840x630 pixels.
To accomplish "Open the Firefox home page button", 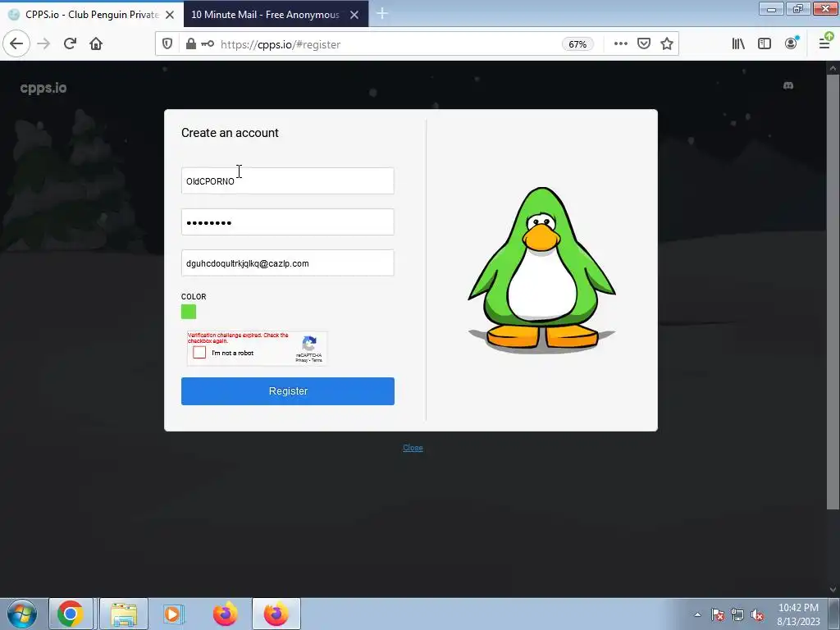I will (96, 44).
